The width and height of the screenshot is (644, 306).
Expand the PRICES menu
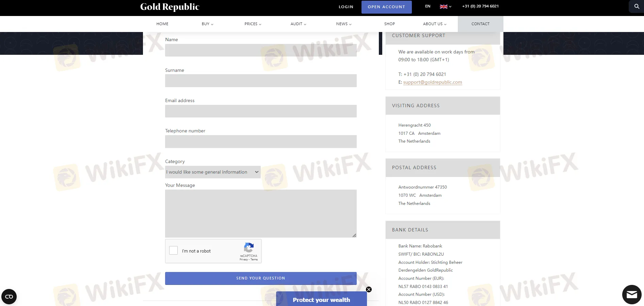click(253, 24)
